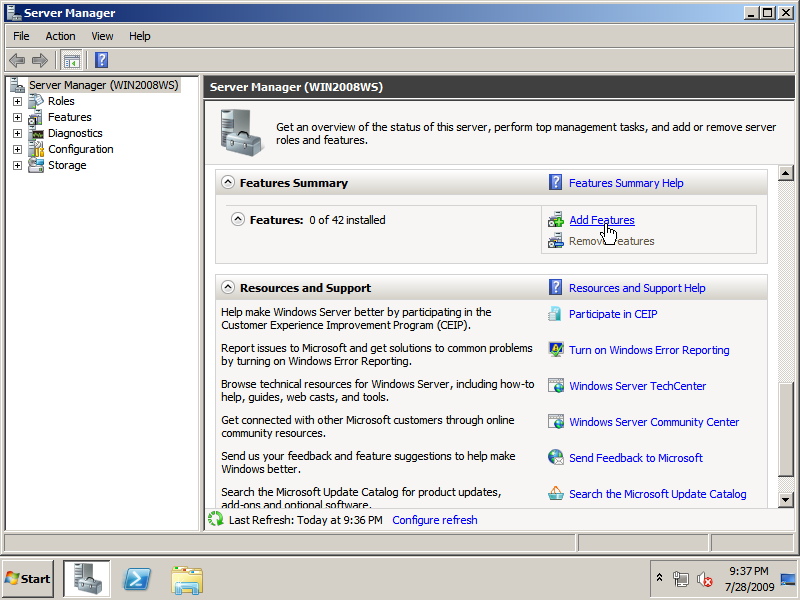Click the Windows Server Community Center icon
800x600 pixels.
click(x=556, y=421)
